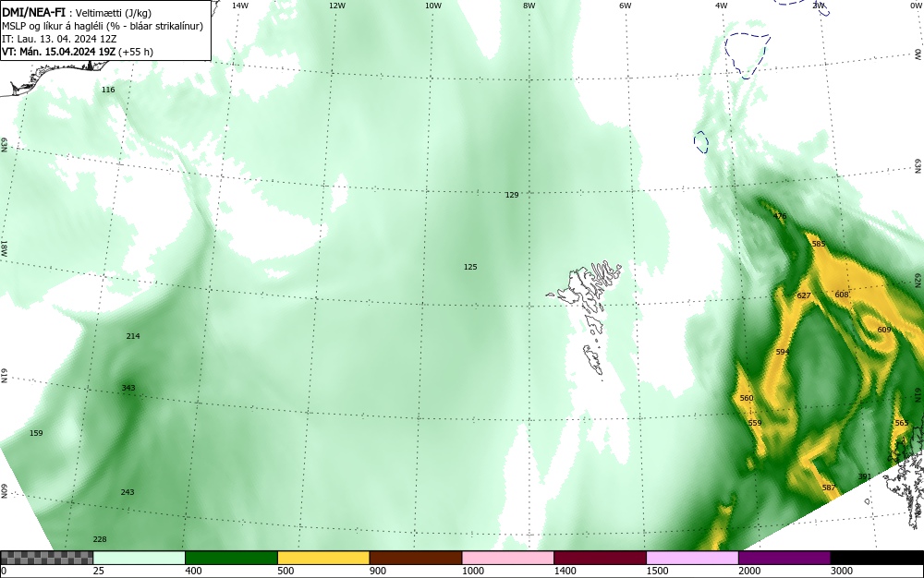Click the map value "627"
Viewport: 924px width, 578px height.
pos(804,296)
